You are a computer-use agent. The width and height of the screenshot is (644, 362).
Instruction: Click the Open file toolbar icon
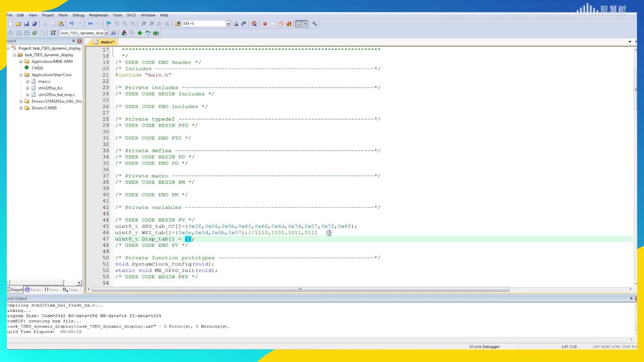click(18, 24)
